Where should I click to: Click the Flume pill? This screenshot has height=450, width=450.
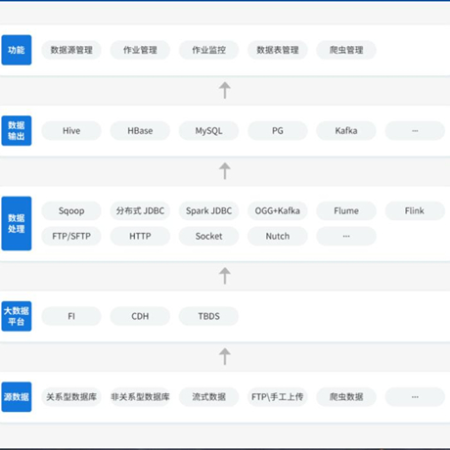(346, 211)
